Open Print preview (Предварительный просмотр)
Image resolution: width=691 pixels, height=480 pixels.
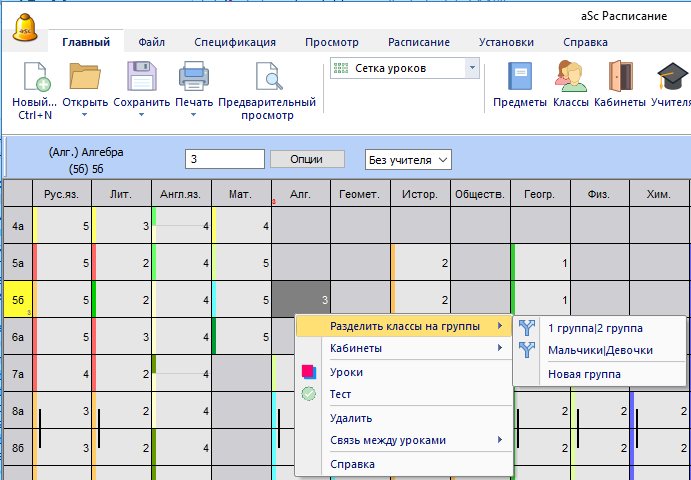pyautogui.click(x=267, y=78)
